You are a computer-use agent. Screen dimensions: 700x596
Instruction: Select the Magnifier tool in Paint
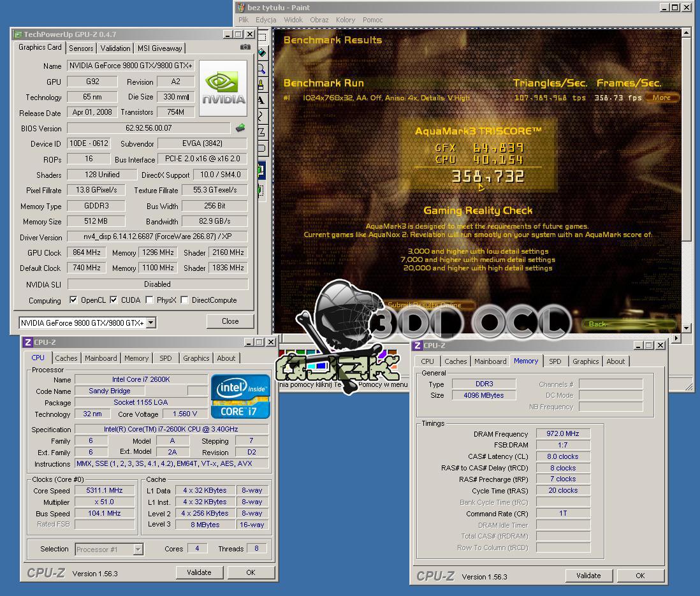coord(262,69)
